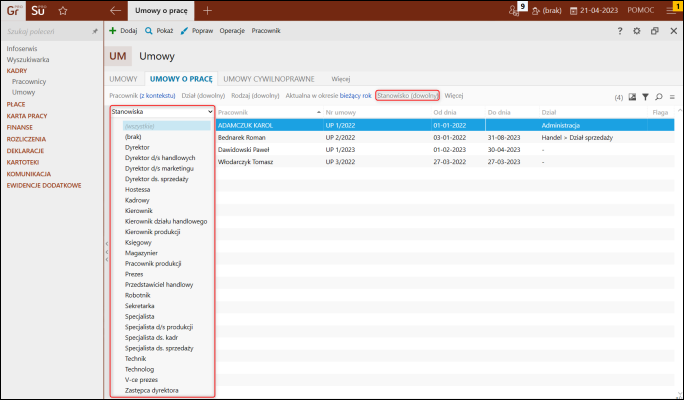Select Dyrektor d/s marketingu position
The image size is (684, 400).
pyautogui.click(x=159, y=168)
